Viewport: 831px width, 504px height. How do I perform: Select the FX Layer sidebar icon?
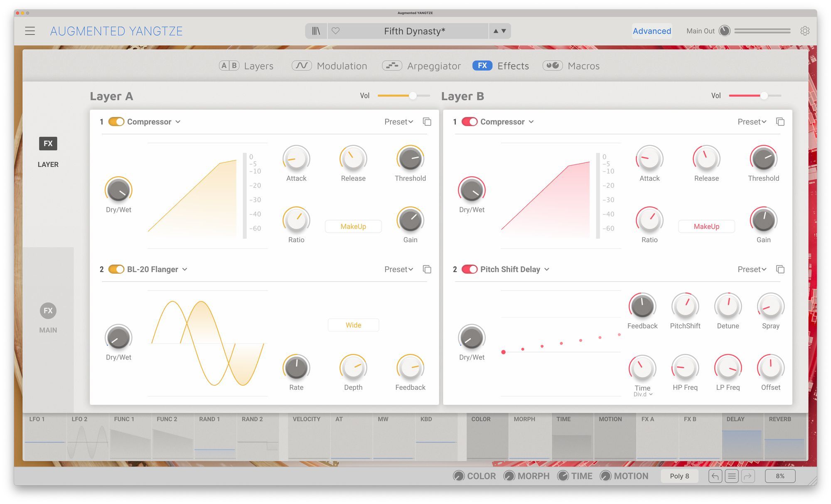[48, 144]
